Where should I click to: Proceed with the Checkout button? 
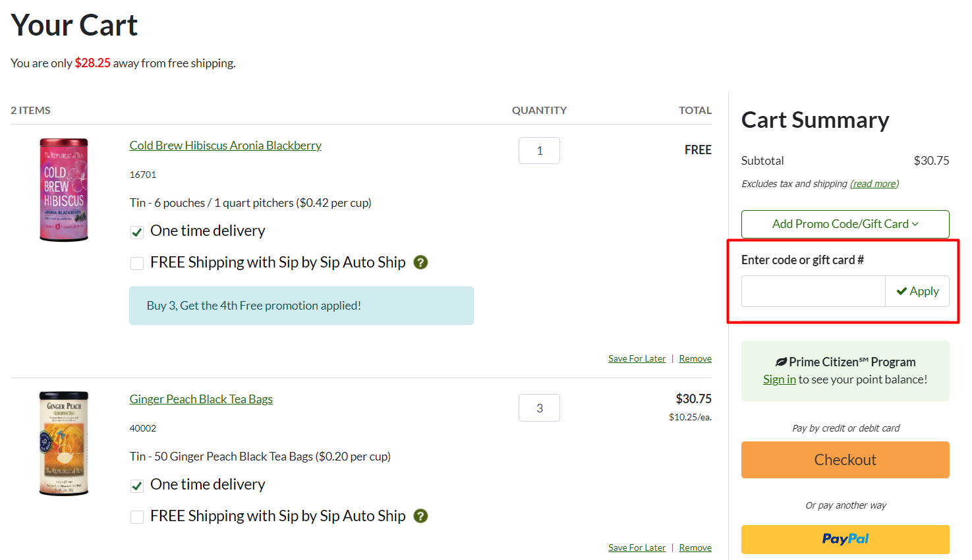(x=845, y=460)
